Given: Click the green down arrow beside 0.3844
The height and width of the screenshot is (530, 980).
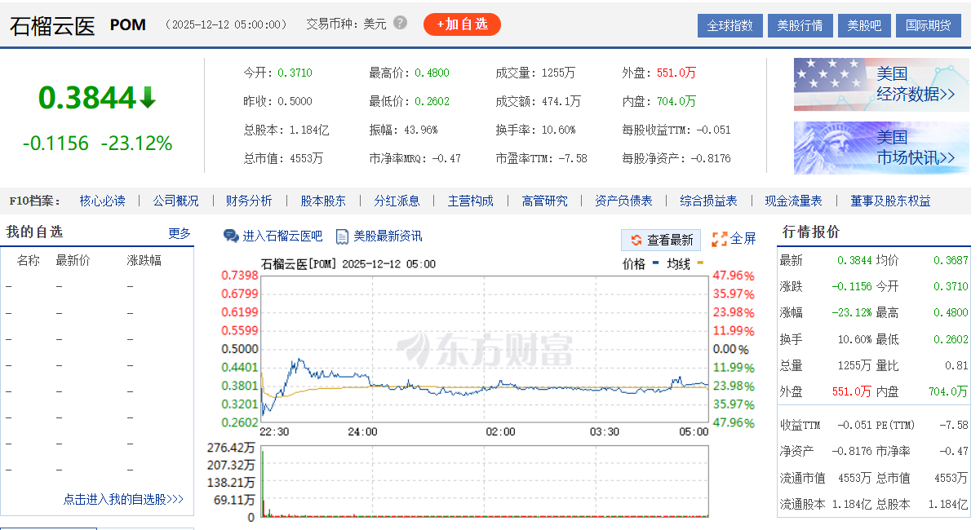Looking at the screenshot, I should [x=148, y=99].
